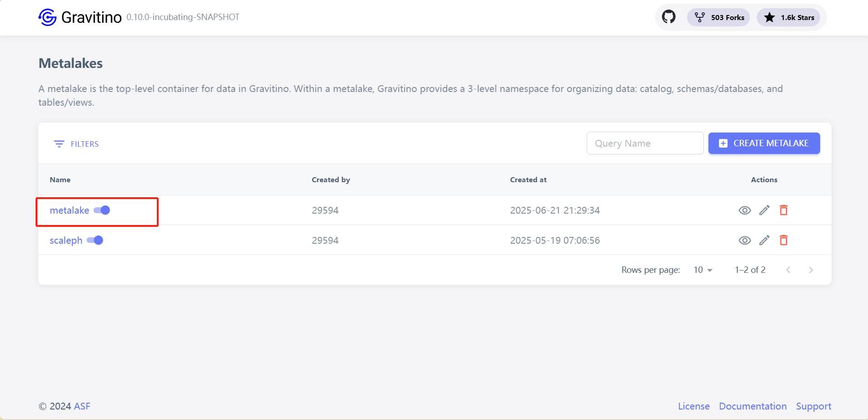Click the 1–2 of 2 pagination text
Viewport: 868px width, 420px height.
750,270
